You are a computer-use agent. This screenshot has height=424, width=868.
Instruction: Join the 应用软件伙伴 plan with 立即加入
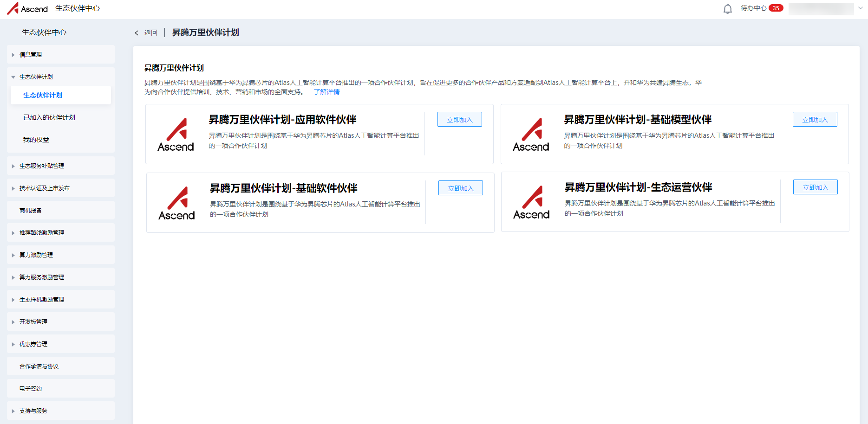[x=460, y=119]
